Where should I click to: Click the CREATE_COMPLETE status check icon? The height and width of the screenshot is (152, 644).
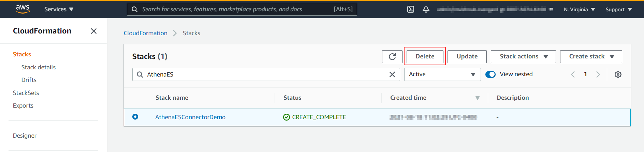tap(287, 117)
